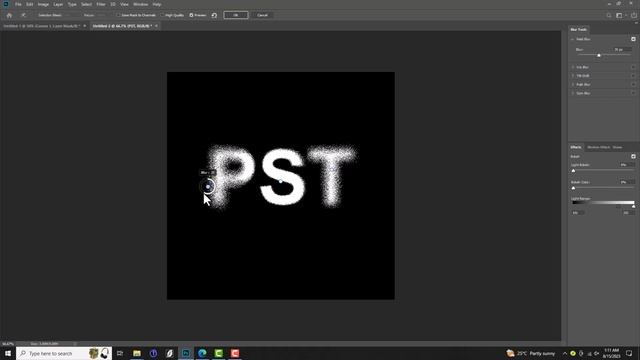Enable the Spin Blur checkbox
Image resolution: width=640 pixels, height=360 pixels.
(633, 93)
